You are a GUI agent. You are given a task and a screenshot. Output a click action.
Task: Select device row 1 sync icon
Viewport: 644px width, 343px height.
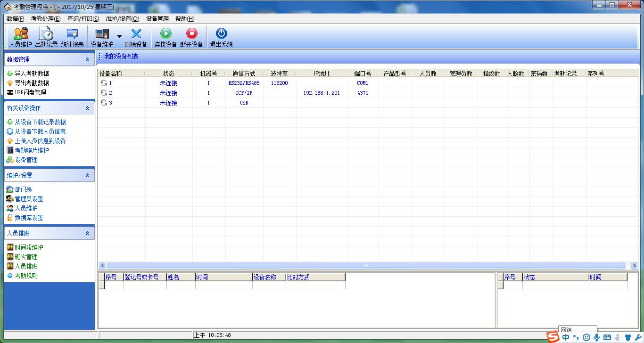pyautogui.click(x=104, y=83)
